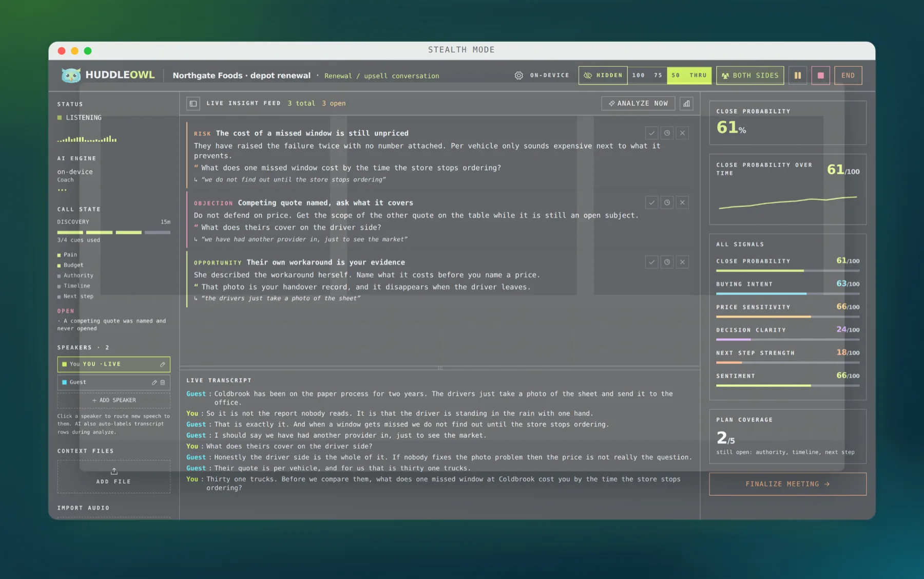The height and width of the screenshot is (579, 924).
Task: Rename the Guest speaker with pencil icon
Action: (154, 382)
